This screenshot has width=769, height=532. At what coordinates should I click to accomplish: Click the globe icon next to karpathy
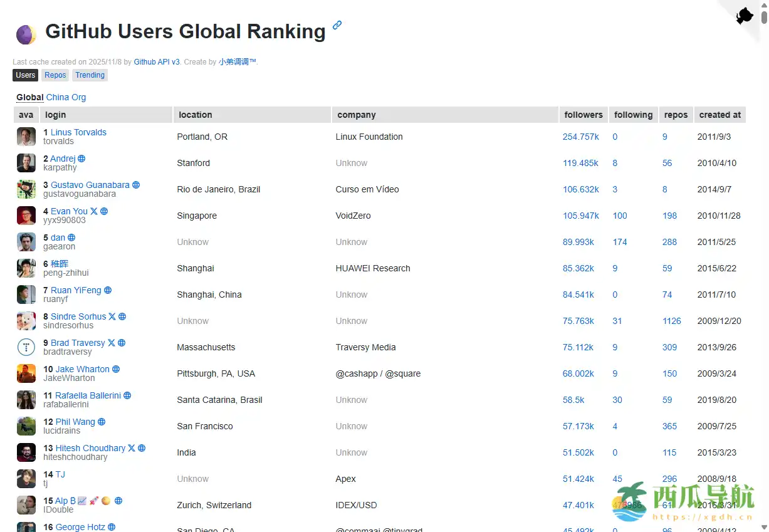point(80,159)
